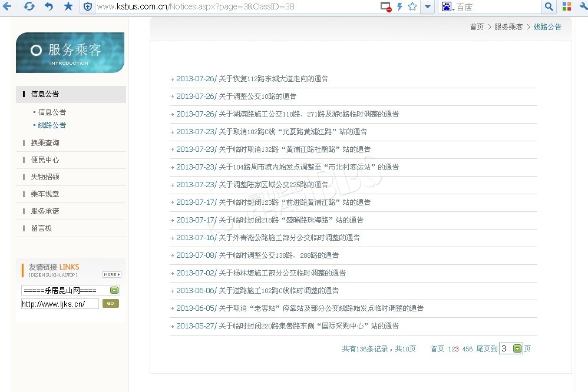
Task: Click 共有136条记录 count text
Action: pos(365,349)
